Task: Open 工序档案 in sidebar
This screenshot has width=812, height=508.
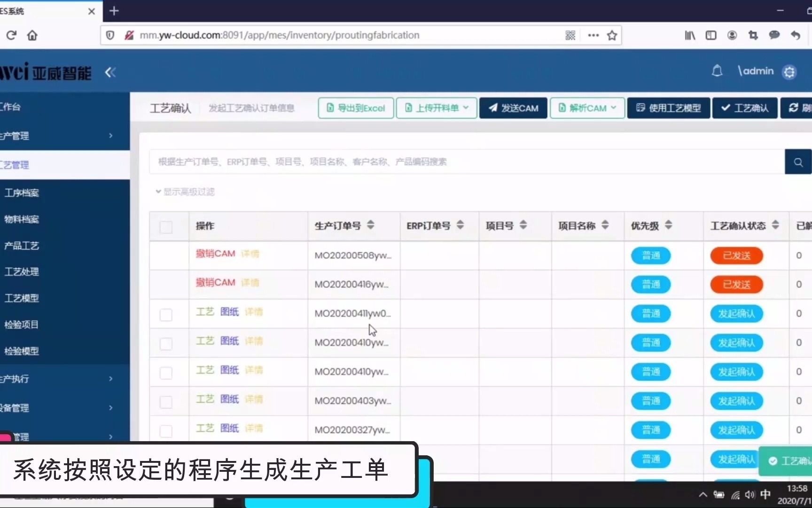Action: tap(22, 193)
